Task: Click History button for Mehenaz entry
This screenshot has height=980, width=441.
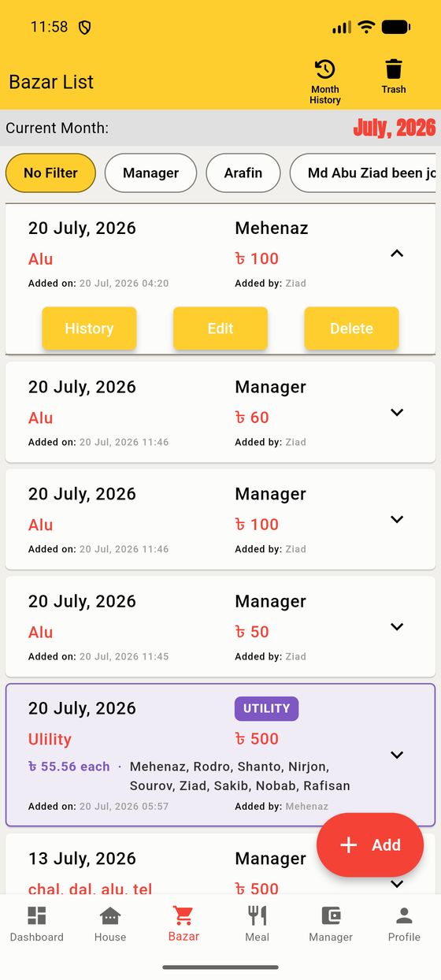Action: (89, 329)
